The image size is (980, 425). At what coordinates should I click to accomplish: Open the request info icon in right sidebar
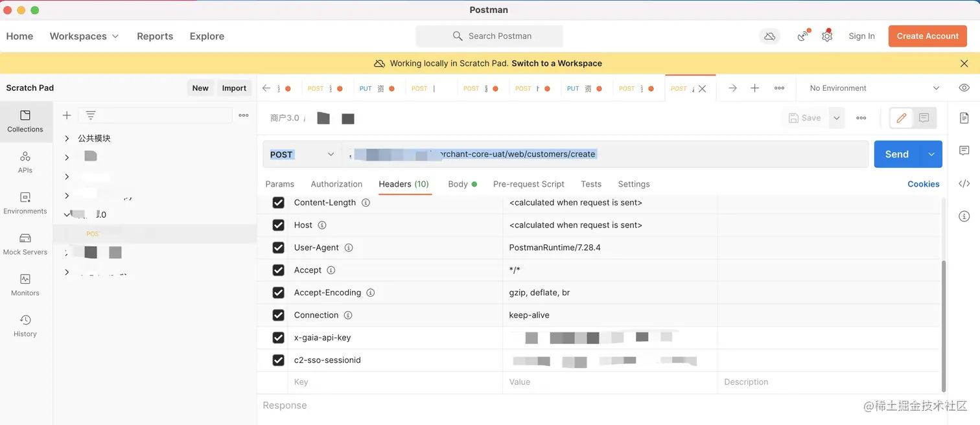click(x=964, y=216)
